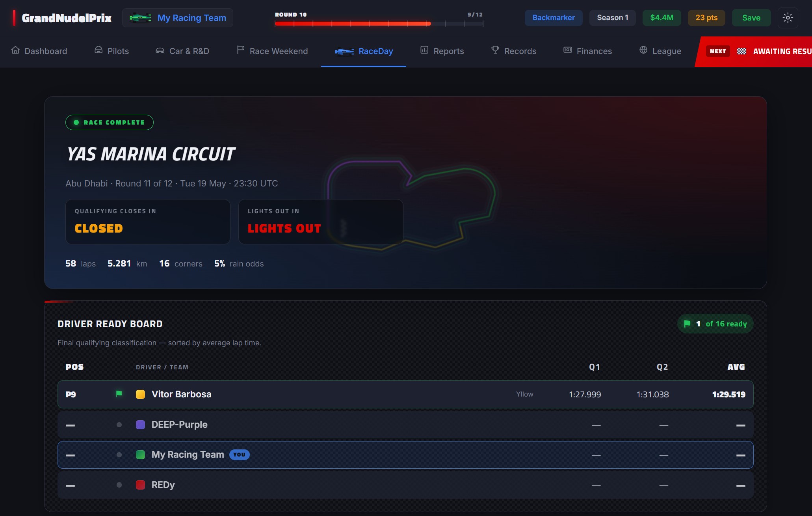Click the Dashboard house icon

(15, 50)
